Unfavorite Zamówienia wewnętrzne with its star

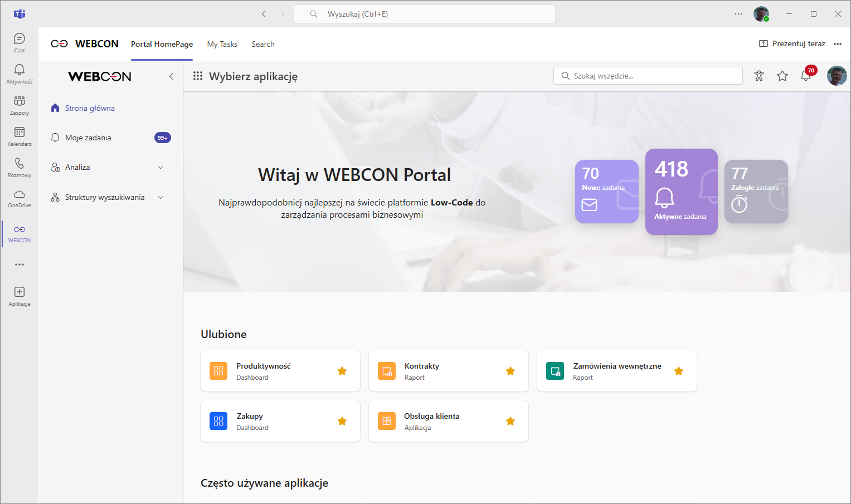[679, 371]
